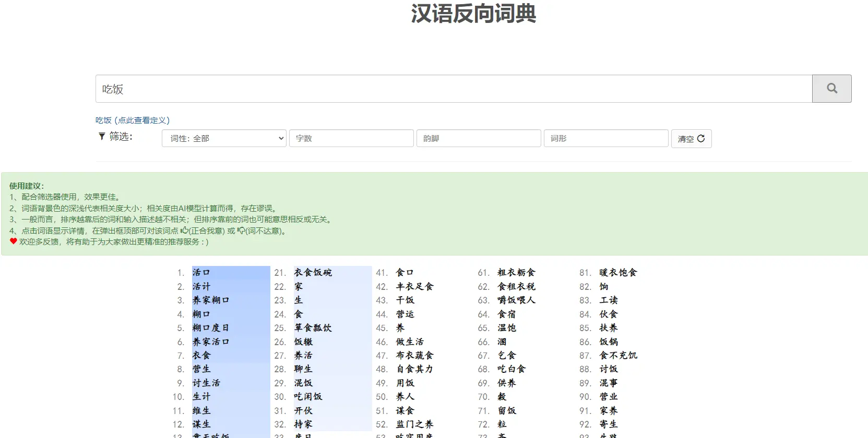This screenshot has width=868, height=438.
Task: Open result word 食租衣税
Action: click(516, 286)
